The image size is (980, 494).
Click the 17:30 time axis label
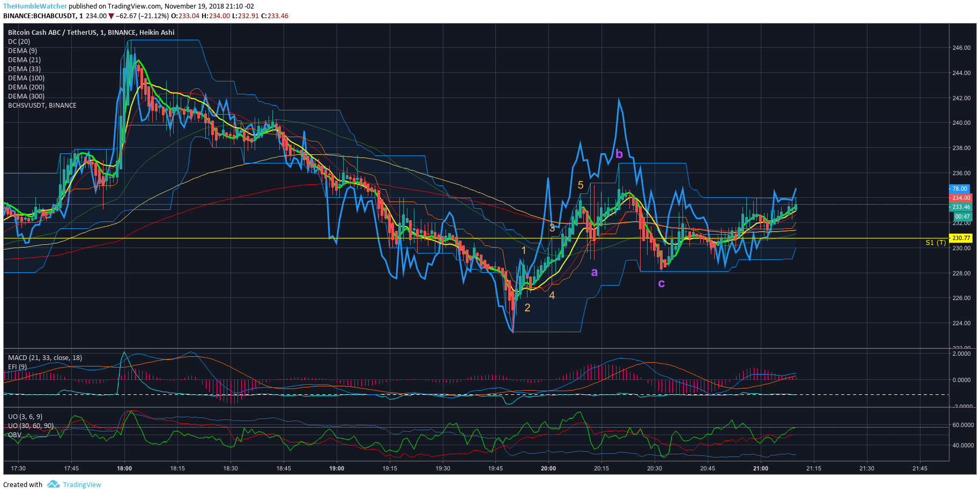(18, 468)
